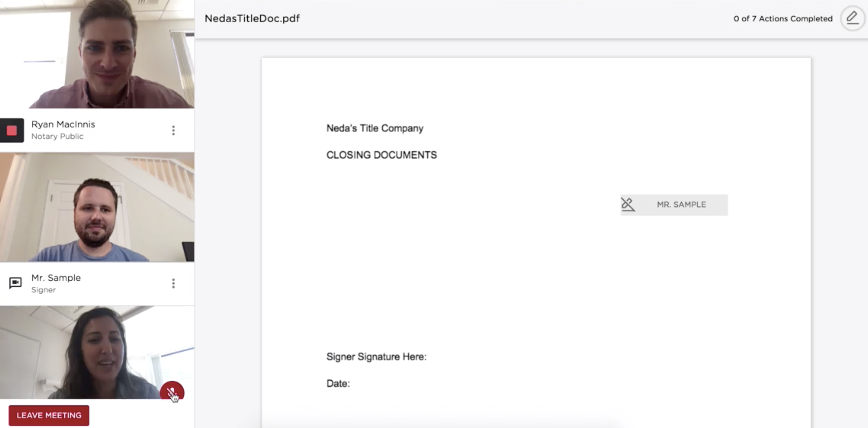Click the 'Ryan MacInnis' participant name
The height and width of the screenshot is (428, 868).
(x=63, y=124)
